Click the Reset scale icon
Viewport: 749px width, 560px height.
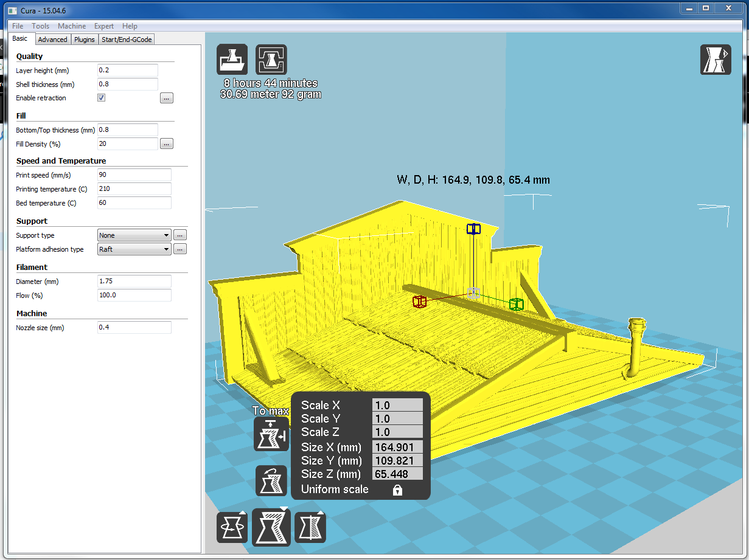(x=271, y=481)
